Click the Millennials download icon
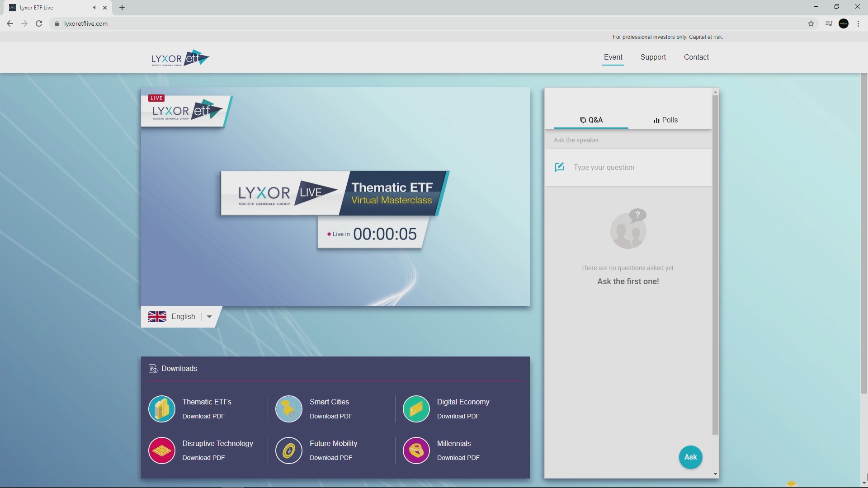This screenshot has width=868, height=488. pos(416,450)
